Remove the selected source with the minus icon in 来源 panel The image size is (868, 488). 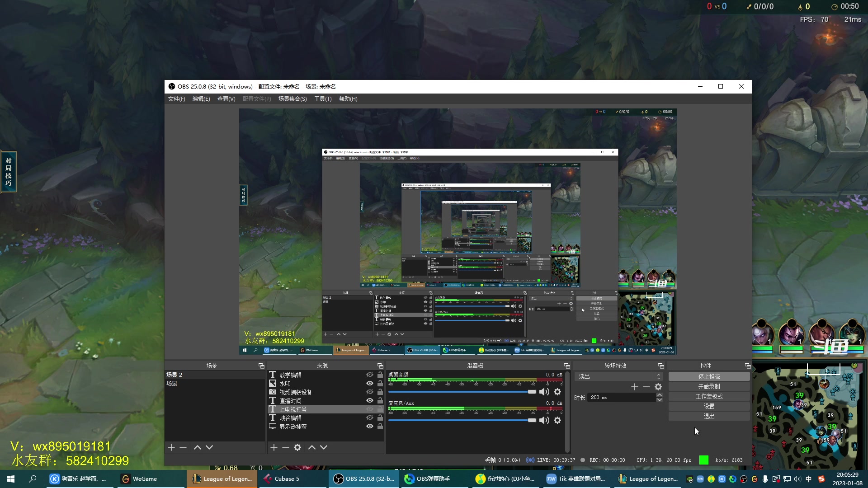[286, 447]
